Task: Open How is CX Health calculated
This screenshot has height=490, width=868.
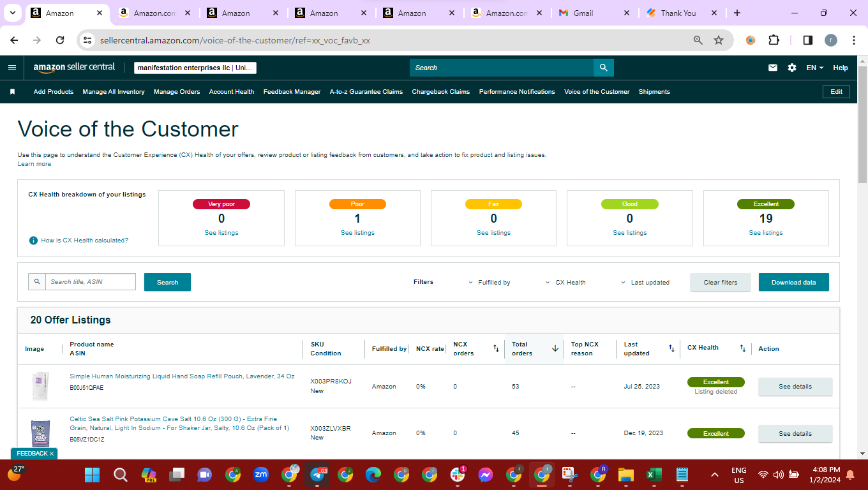Action: 85,241
